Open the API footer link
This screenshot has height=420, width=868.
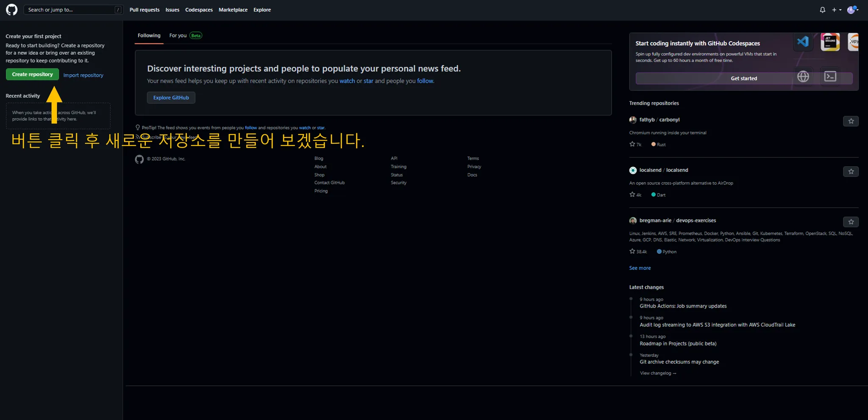394,159
